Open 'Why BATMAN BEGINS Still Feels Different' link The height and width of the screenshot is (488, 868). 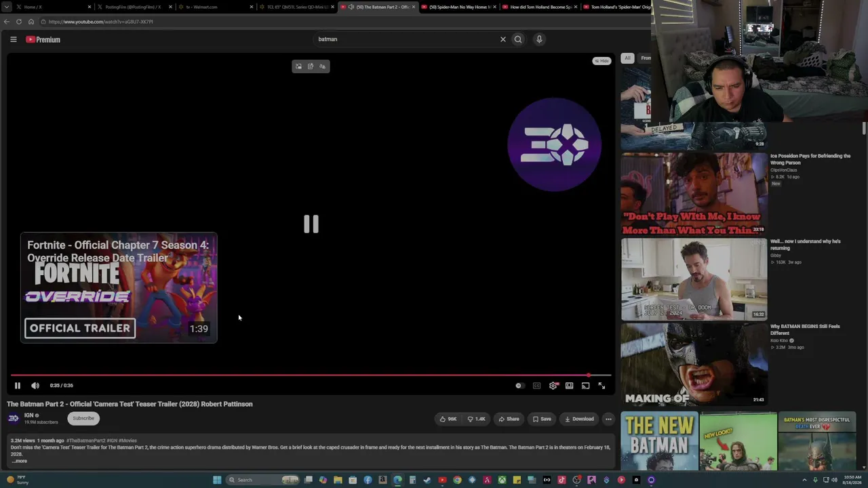tap(805, 329)
